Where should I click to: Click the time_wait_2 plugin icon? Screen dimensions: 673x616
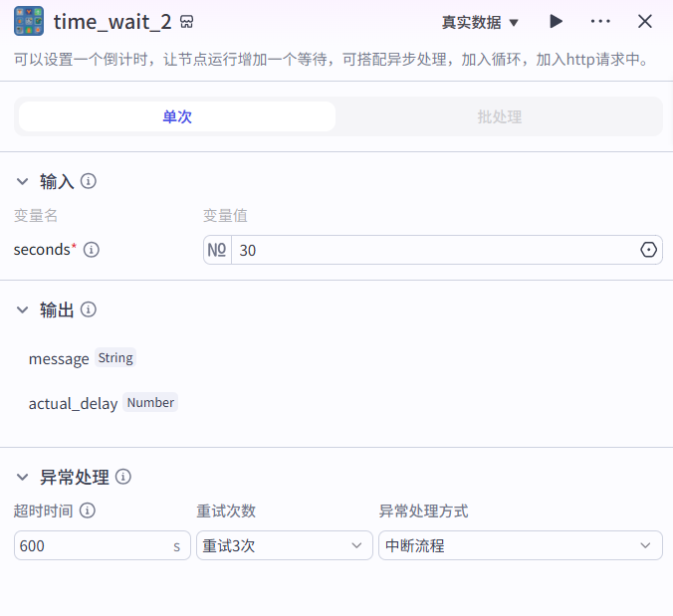tap(29, 21)
